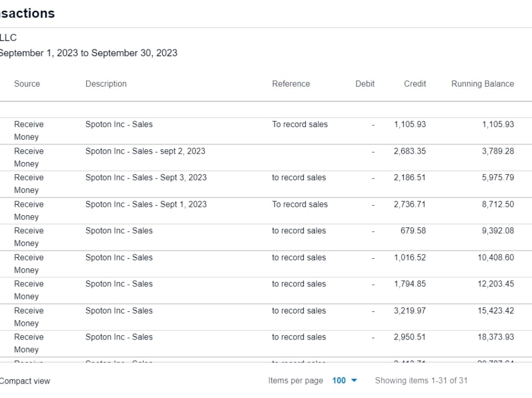Click the 679.58 credit entry
The width and height of the screenshot is (532, 398).
point(413,231)
